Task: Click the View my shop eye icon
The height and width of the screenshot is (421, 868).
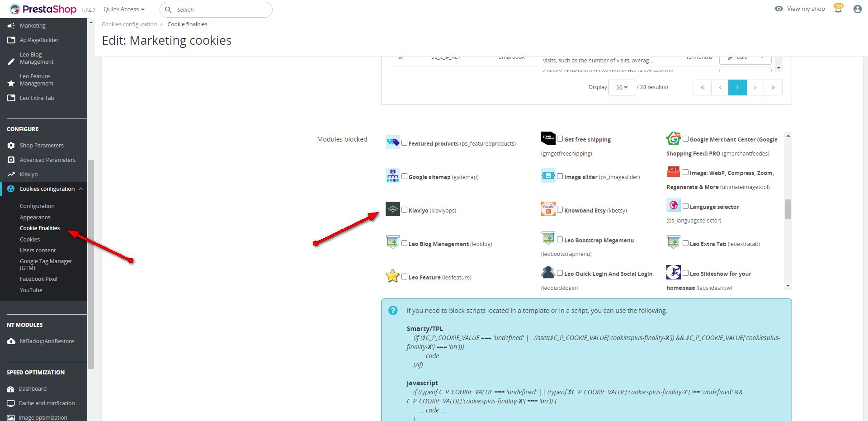Action: coord(778,9)
